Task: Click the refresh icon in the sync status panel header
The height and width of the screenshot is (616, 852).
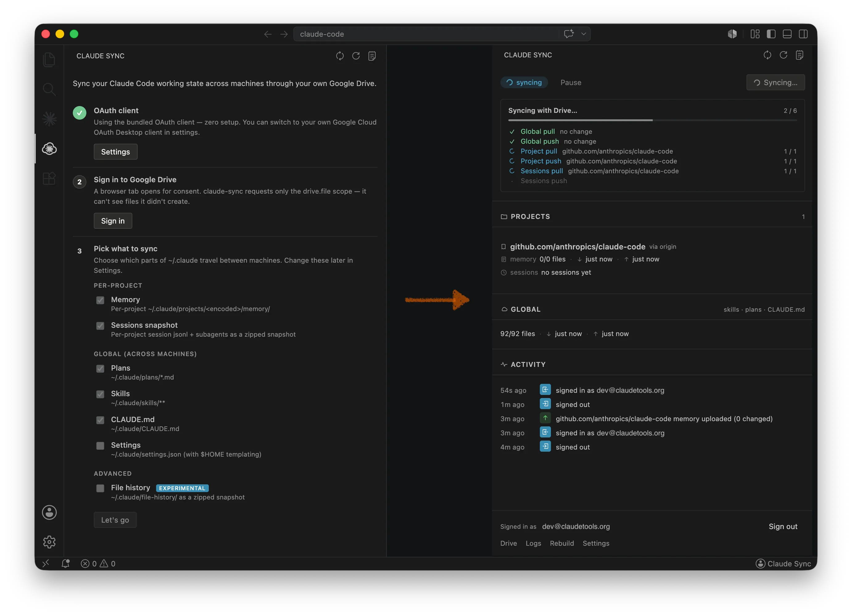Action: 783,55
